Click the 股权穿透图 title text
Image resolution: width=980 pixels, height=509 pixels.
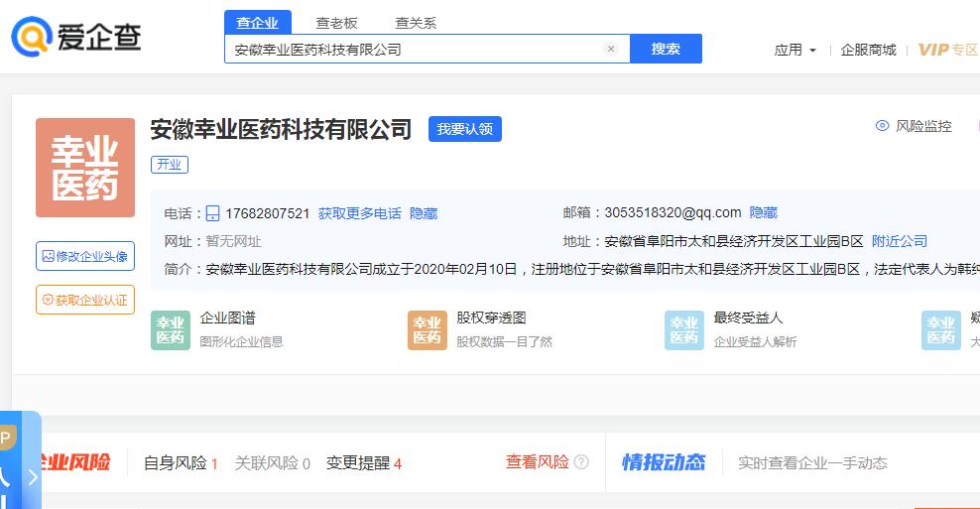coord(491,318)
